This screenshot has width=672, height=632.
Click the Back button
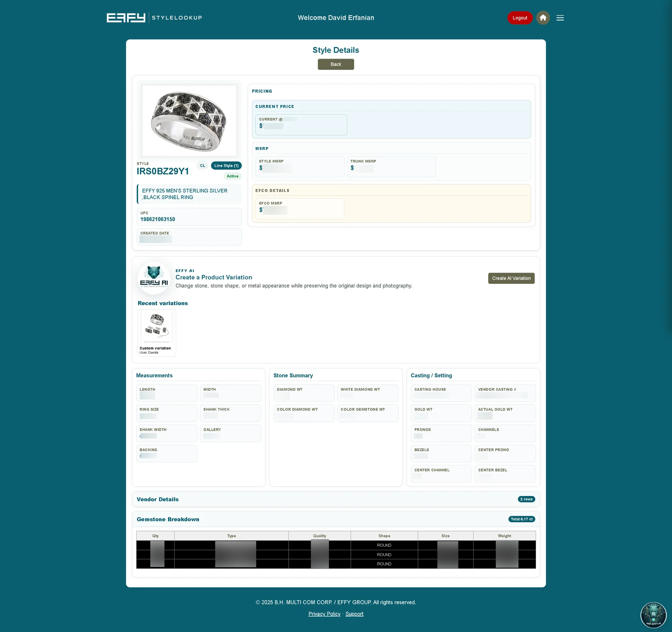pyautogui.click(x=336, y=64)
